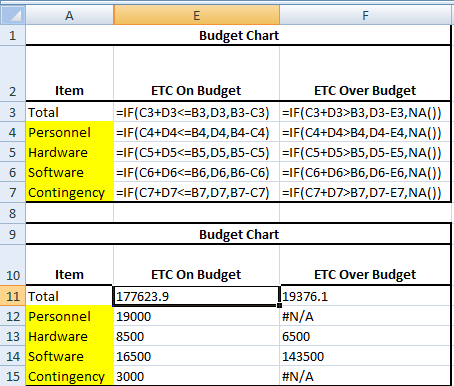This screenshot has width=454, height=386.
Task: Select the Software cell in row 6
Action: [x=69, y=172]
